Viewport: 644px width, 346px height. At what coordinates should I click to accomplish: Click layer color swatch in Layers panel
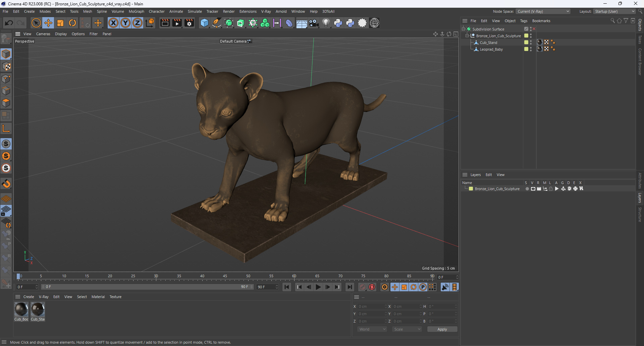(x=471, y=189)
